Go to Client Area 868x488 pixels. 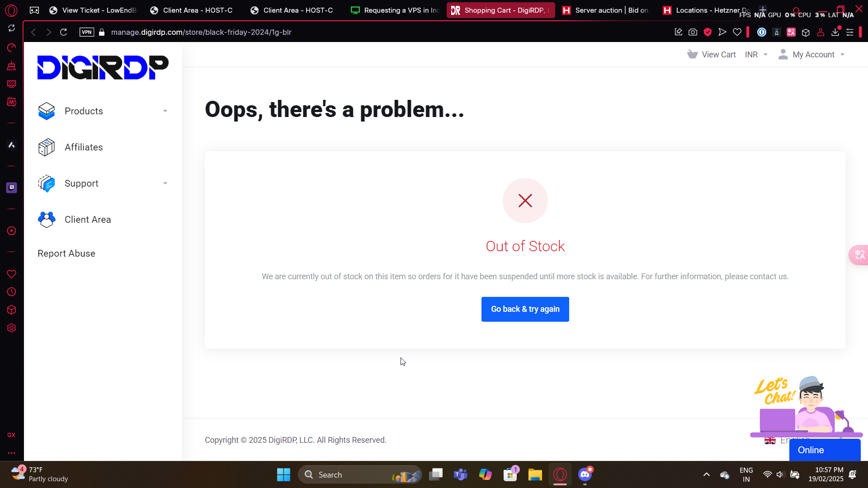click(x=88, y=220)
